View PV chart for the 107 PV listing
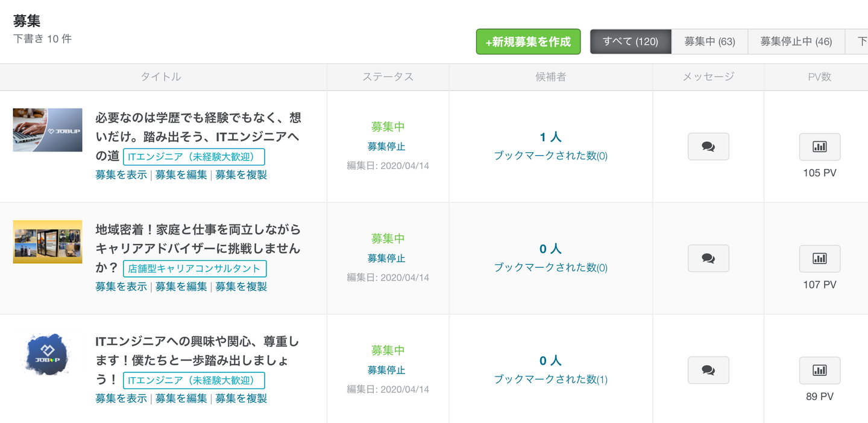868x423 pixels. click(819, 258)
